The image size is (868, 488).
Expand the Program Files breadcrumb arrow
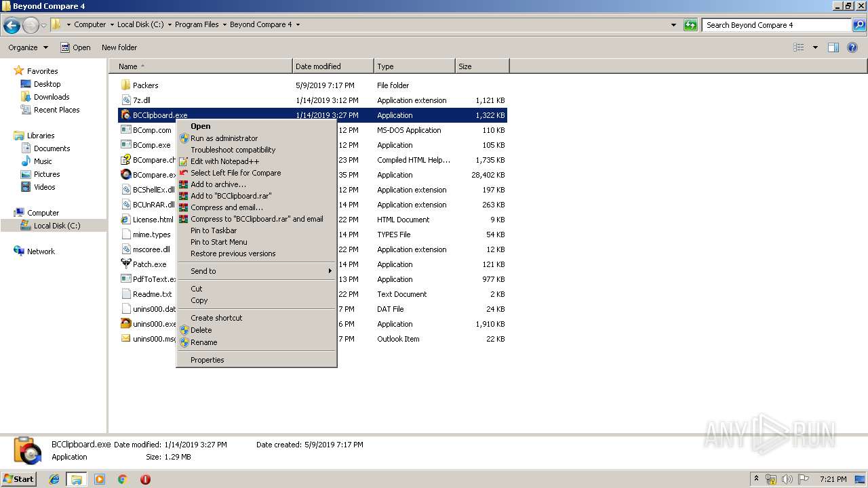224,24
